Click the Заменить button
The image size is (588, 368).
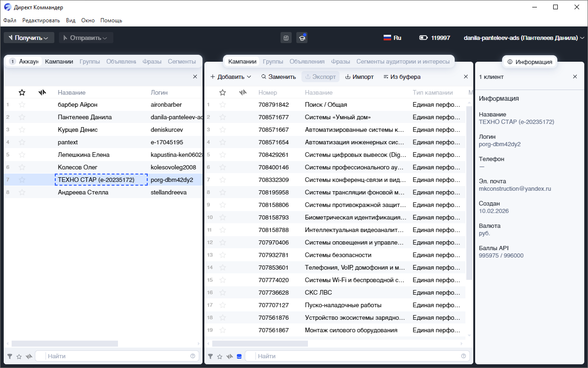click(279, 77)
